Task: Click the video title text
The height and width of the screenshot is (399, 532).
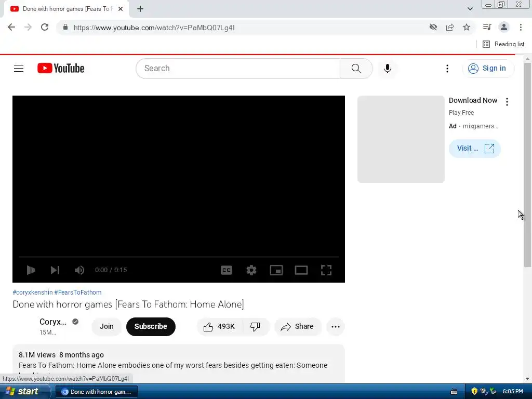Action: pyautogui.click(x=128, y=304)
